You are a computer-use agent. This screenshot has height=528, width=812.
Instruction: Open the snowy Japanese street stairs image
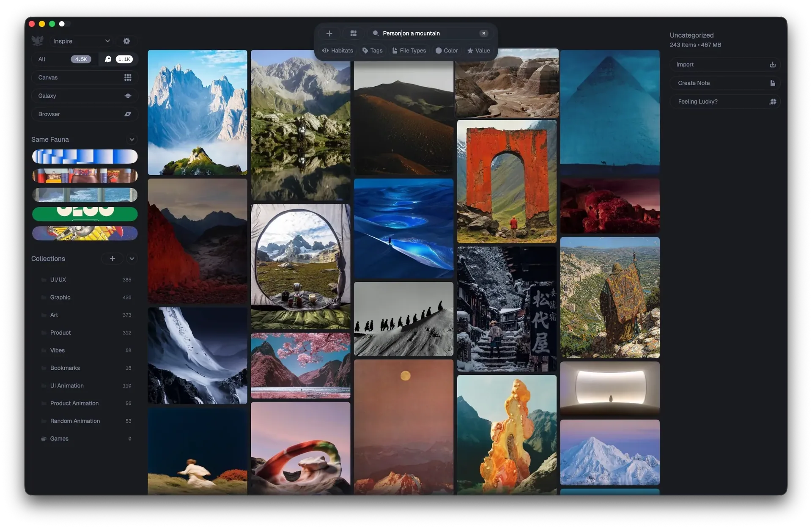click(507, 309)
